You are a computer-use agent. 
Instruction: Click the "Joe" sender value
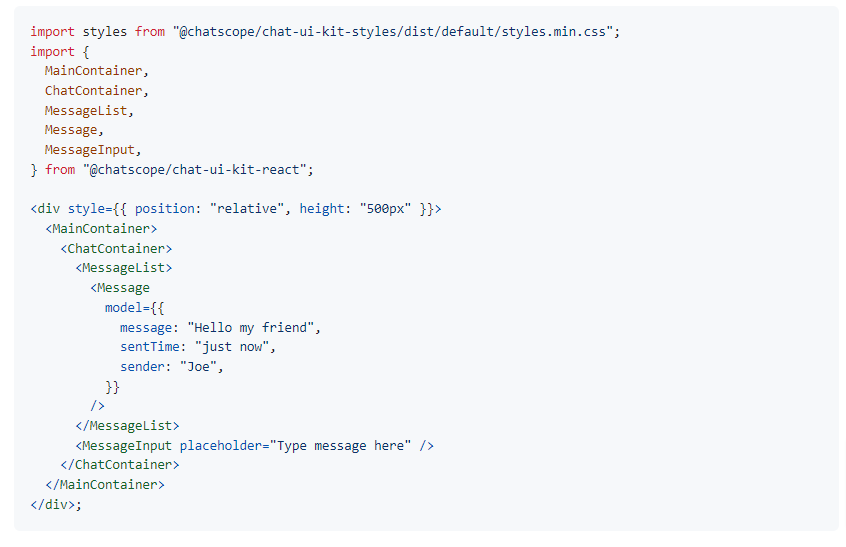200,367
